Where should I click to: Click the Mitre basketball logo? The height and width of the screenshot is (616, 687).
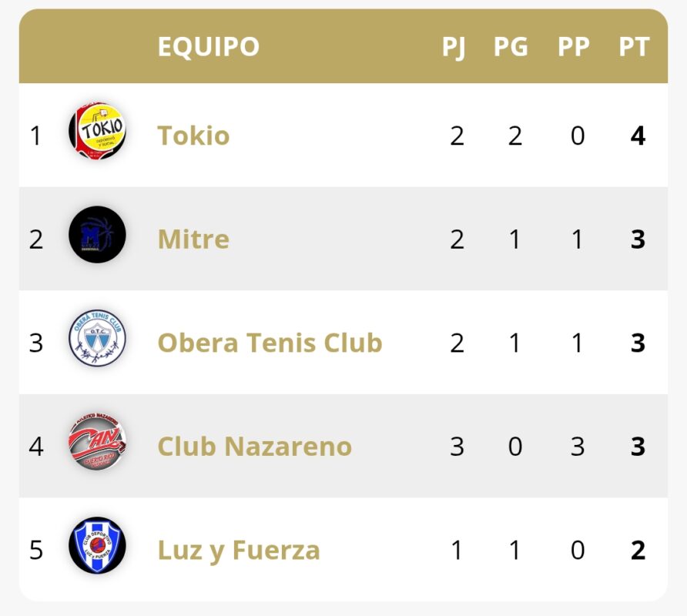click(97, 235)
